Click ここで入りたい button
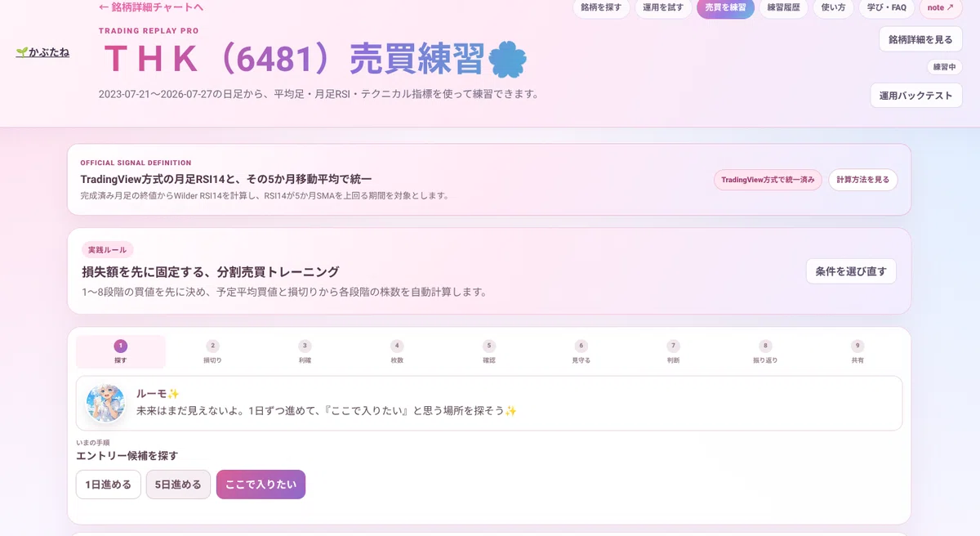Image resolution: width=980 pixels, height=536 pixels. (x=261, y=485)
